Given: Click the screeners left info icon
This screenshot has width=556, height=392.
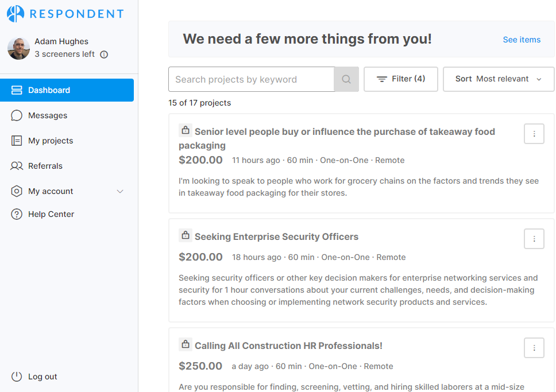Looking at the screenshot, I should point(104,55).
